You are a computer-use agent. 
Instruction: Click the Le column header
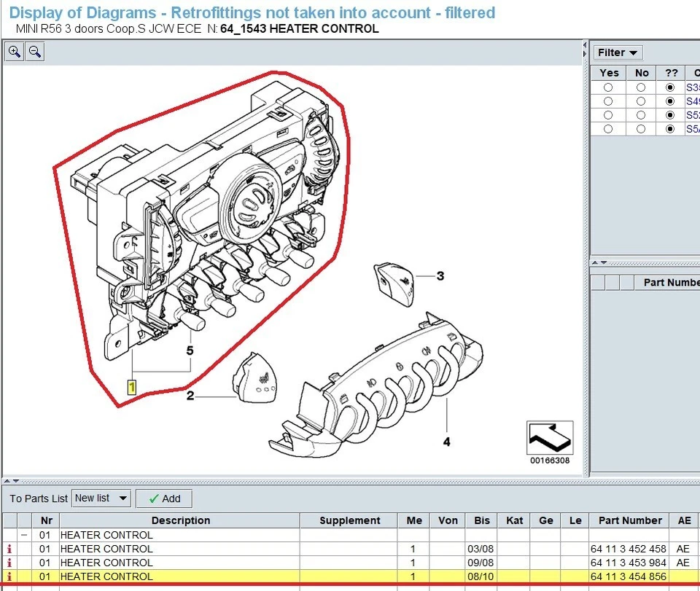(575, 520)
